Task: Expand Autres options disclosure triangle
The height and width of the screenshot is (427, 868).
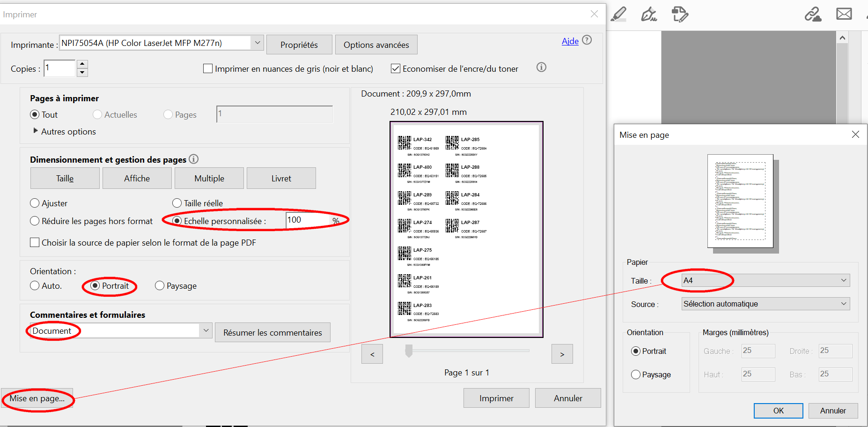Action: [x=36, y=131]
